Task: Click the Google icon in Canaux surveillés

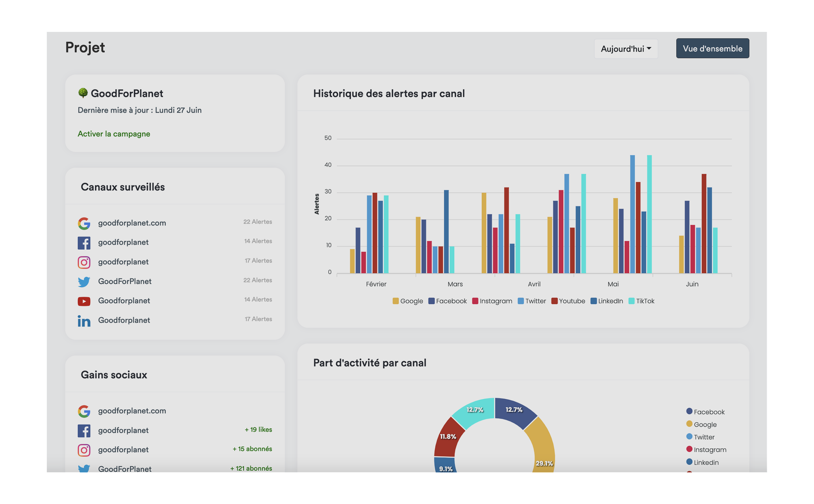Action: pyautogui.click(x=84, y=223)
